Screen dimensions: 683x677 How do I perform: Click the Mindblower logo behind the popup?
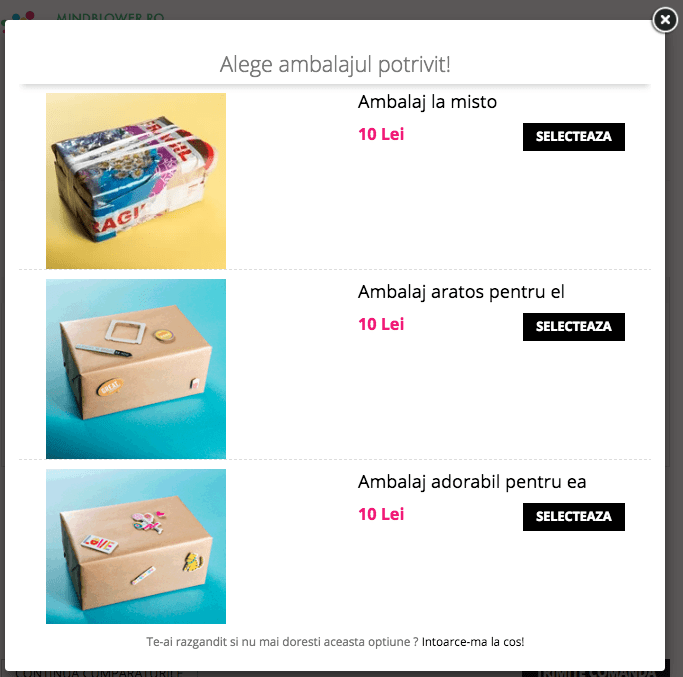pyautogui.click(x=20, y=16)
